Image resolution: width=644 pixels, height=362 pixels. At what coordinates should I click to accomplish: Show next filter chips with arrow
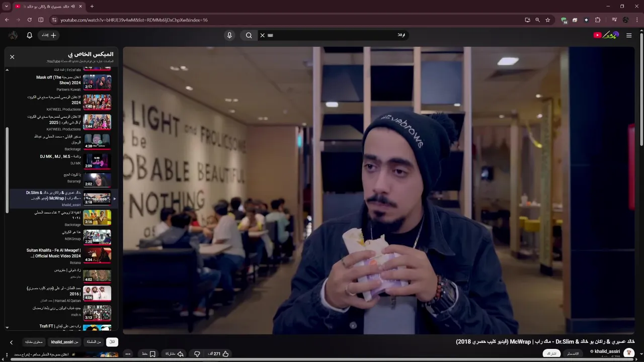(11, 342)
